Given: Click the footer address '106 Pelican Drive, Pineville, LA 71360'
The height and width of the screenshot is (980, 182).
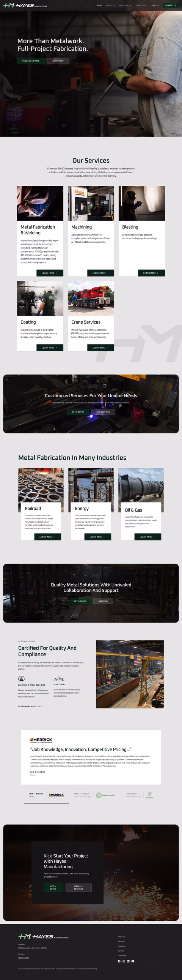Looking at the screenshot, I should point(32,948).
